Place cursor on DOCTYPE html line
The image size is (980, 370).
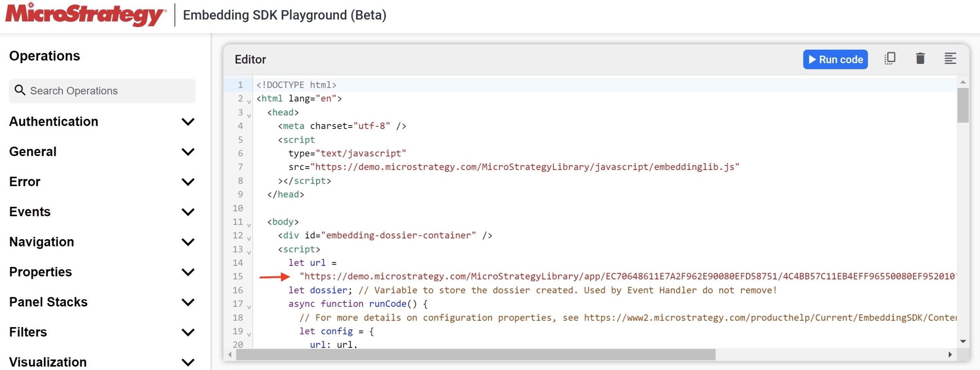coord(296,85)
